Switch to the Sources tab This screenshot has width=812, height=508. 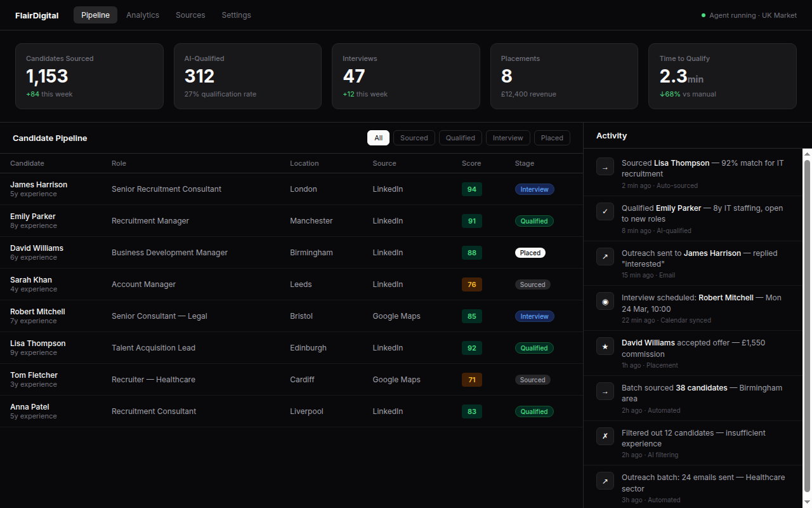pyautogui.click(x=190, y=15)
